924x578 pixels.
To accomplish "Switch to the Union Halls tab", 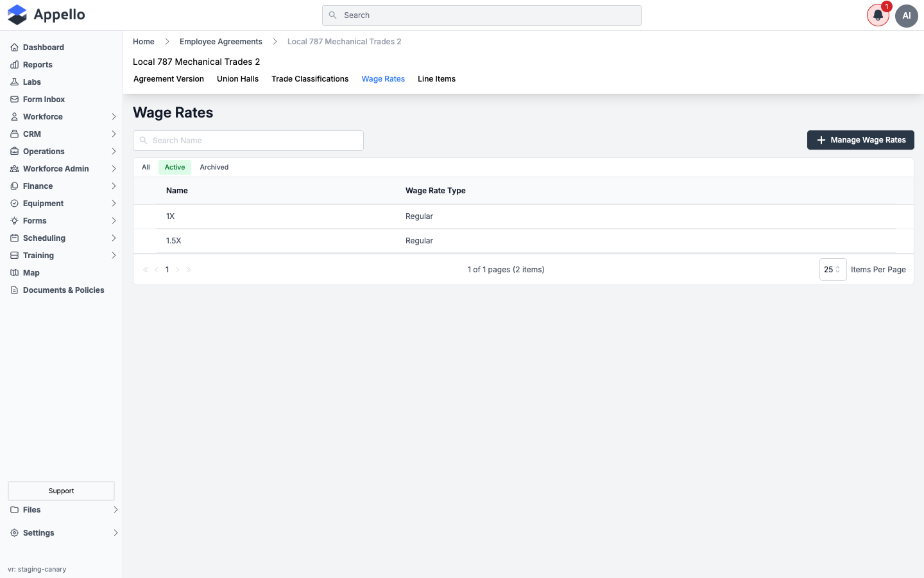I will 237,79.
